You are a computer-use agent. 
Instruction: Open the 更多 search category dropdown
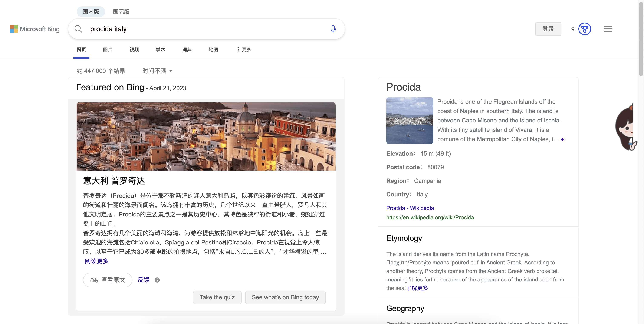(x=244, y=49)
